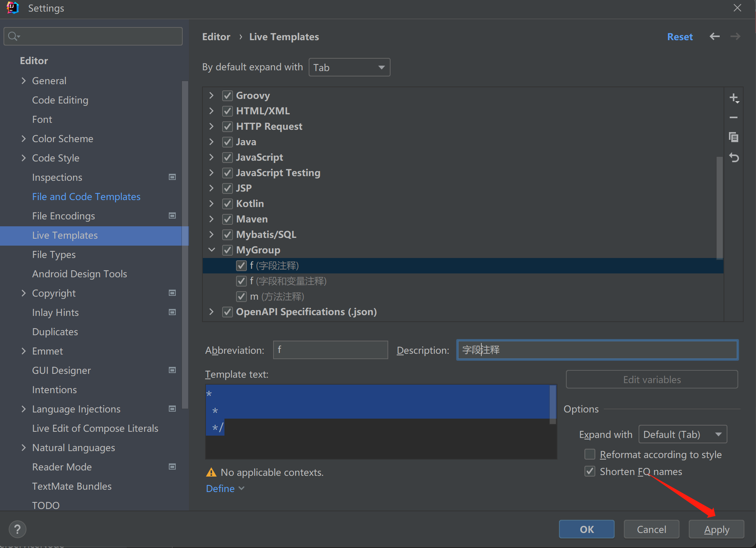Image resolution: width=756 pixels, height=548 pixels.
Task: Open Android Design Tools page
Action: click(80, 274)
